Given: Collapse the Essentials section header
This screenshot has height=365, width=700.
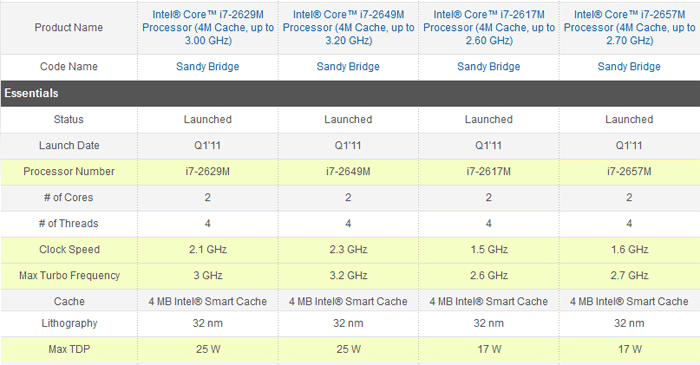Looking at the screenshot, I should pos(350,93).
